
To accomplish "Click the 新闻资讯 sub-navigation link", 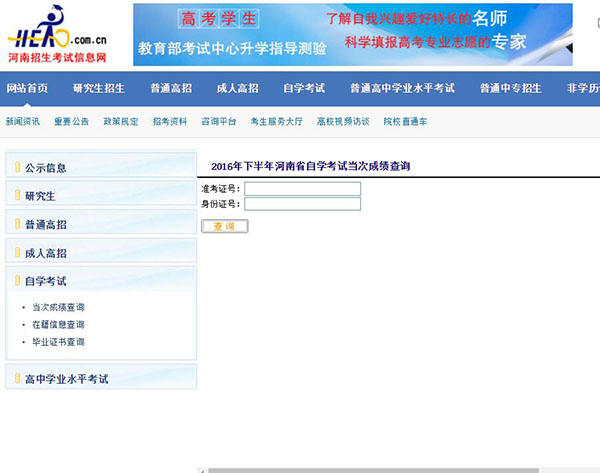I will 23,121.
